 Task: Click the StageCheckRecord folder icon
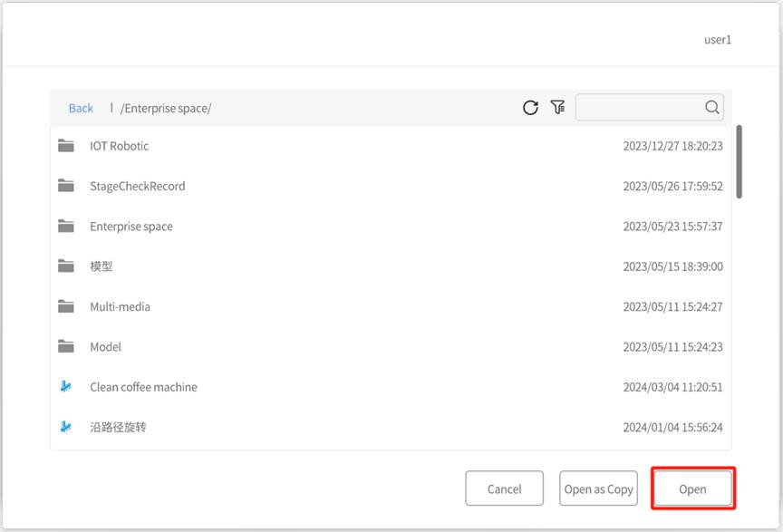click(x=66, y=186)
